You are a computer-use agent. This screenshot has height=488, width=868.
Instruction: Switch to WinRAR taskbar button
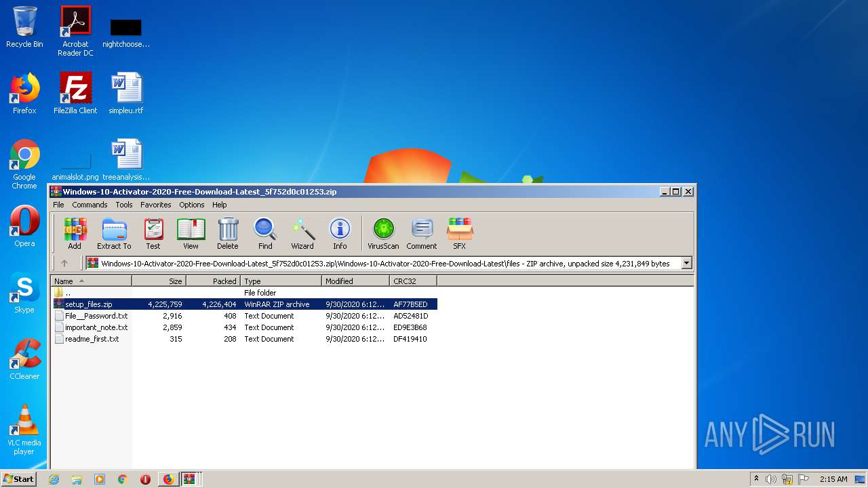(x=189, y=479)
